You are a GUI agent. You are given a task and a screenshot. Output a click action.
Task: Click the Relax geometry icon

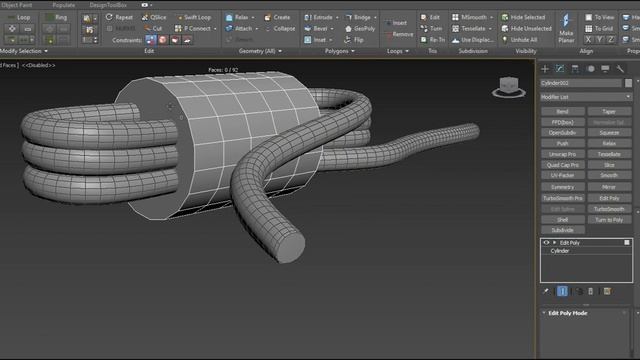point(229,17)
